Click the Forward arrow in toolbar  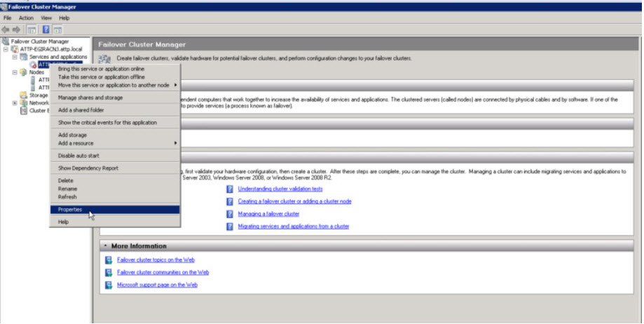tap(16, 29)
